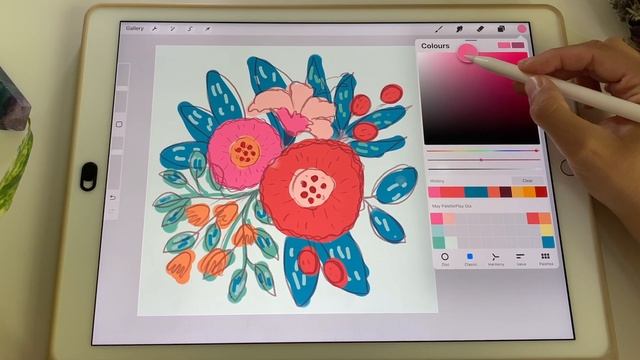
Task: Switch to the Harmony colour tab
Action: pyautogui.click(x=495, y=259)
